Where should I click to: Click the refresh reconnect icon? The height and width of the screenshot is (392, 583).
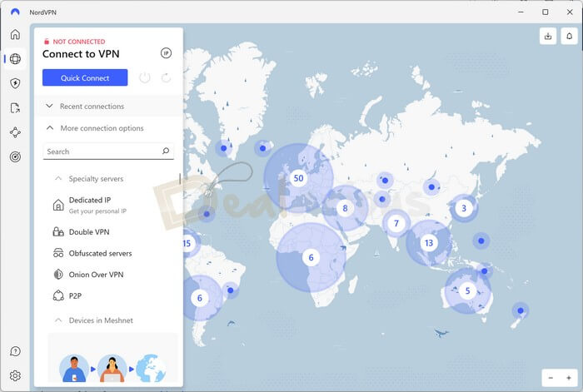(x=166, y=77)
